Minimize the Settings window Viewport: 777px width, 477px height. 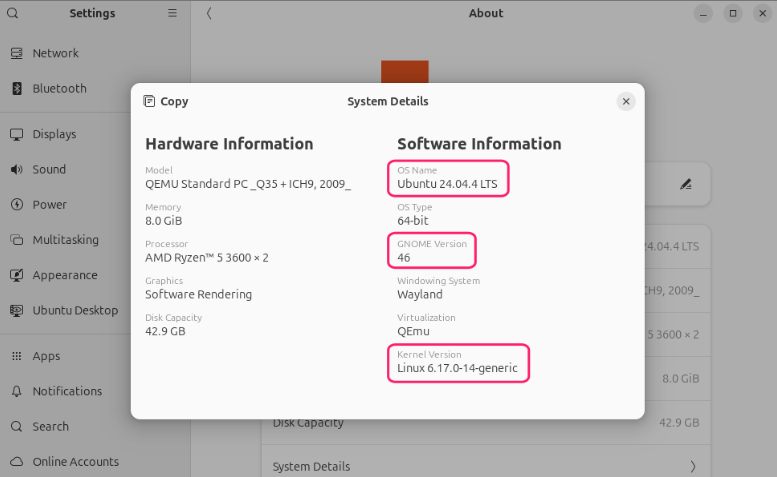703,13
